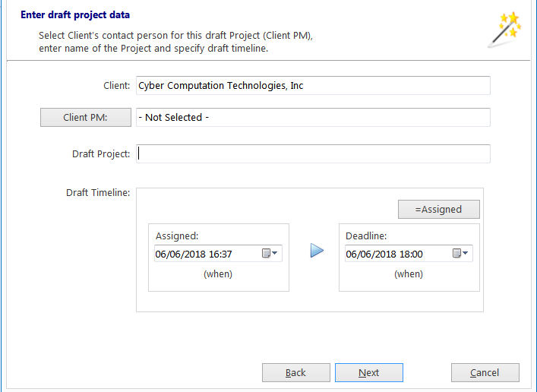
Task: Open the Deadline date calendar dropdown
Action: [x=460, y=254]
